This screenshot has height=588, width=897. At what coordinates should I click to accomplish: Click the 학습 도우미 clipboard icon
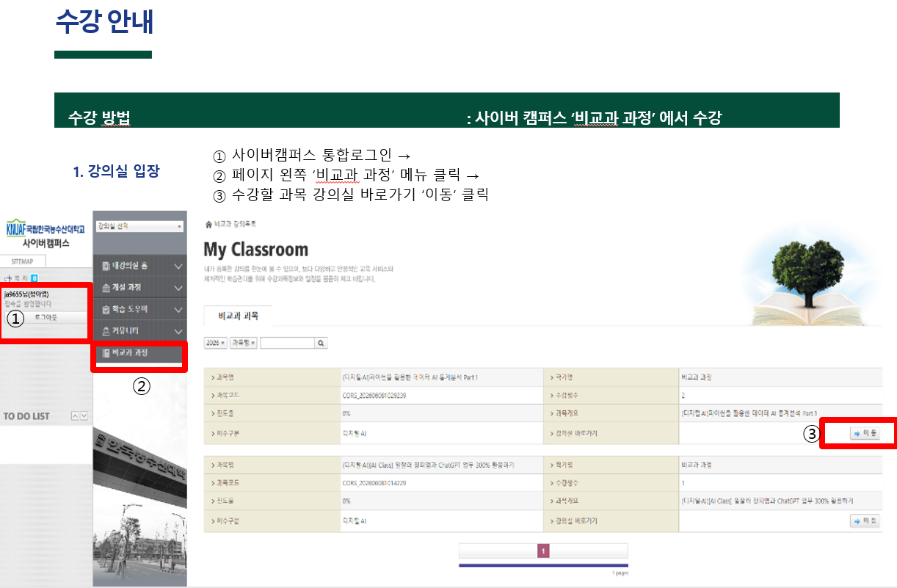[x=106, y=309]
